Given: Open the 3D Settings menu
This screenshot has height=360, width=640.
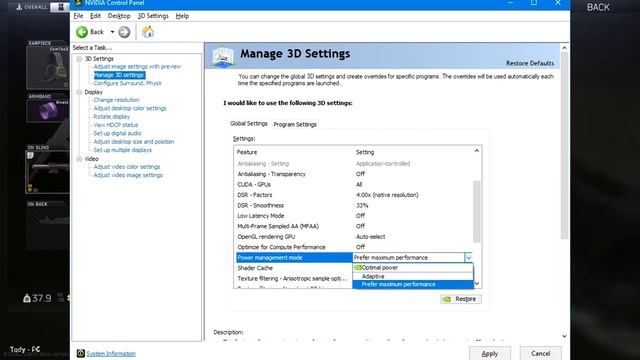Looking at the screenshot, I should (x=153, y=16).
